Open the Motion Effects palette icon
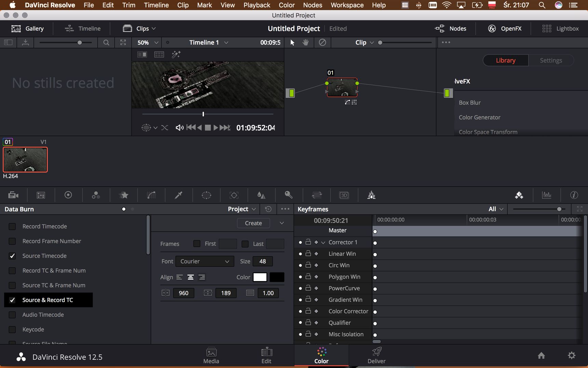Viewport: 588px width, 368px height. [x=124, y=195]
